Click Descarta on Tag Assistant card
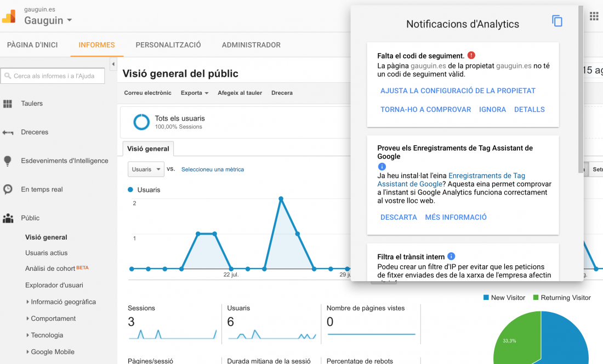The width and height of the screenshot is (603, 364). (x=399, y=217)
